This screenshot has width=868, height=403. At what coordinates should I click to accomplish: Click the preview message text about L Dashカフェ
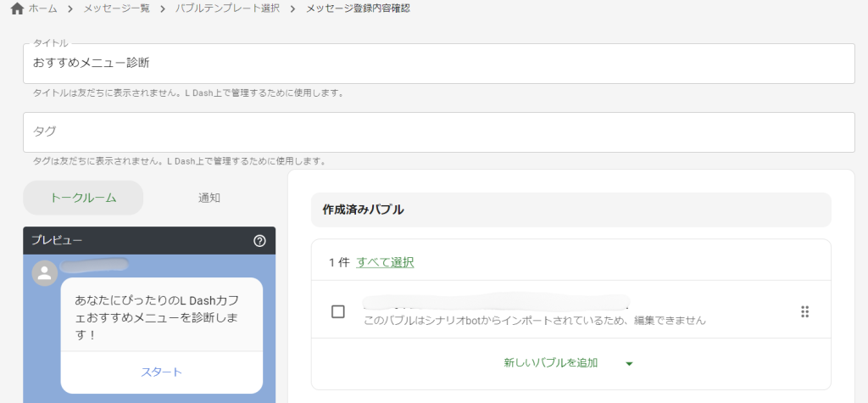click(161, 317)
